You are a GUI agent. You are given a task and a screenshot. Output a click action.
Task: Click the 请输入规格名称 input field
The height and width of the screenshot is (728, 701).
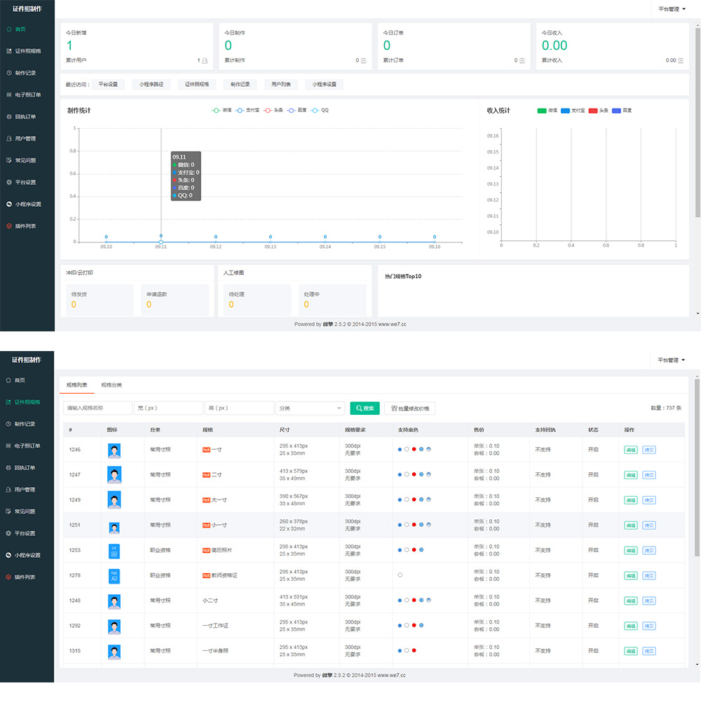point(97,408)
